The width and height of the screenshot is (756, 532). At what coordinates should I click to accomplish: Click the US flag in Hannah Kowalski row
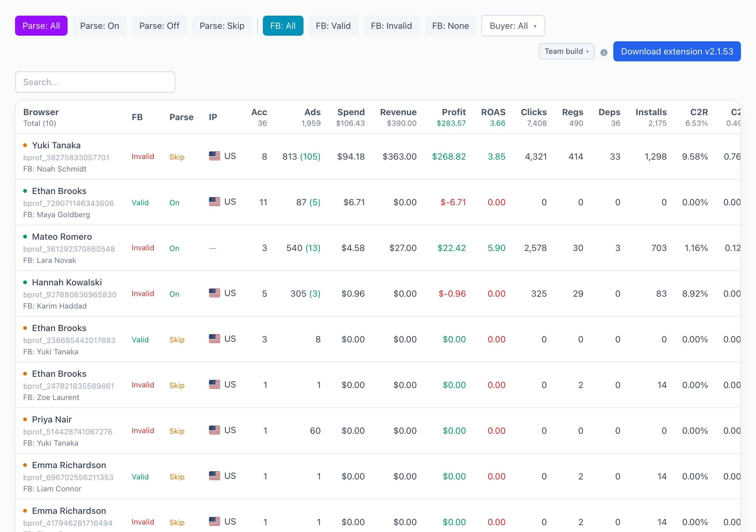pos(214,293)
